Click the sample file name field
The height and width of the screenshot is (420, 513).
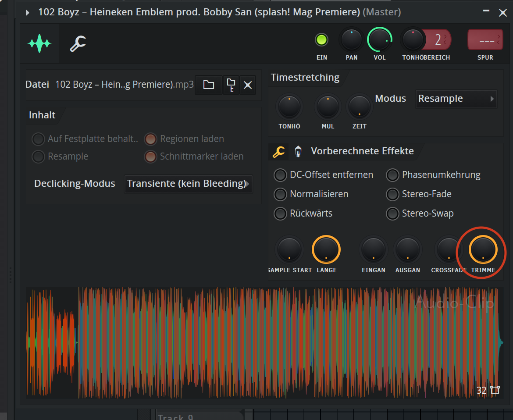click(x=125, y=84)
